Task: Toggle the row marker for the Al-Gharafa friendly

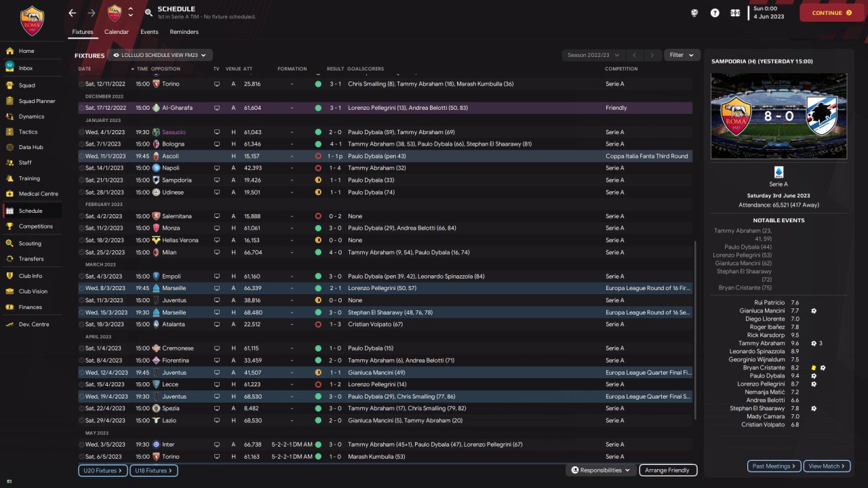Action: 81,108
